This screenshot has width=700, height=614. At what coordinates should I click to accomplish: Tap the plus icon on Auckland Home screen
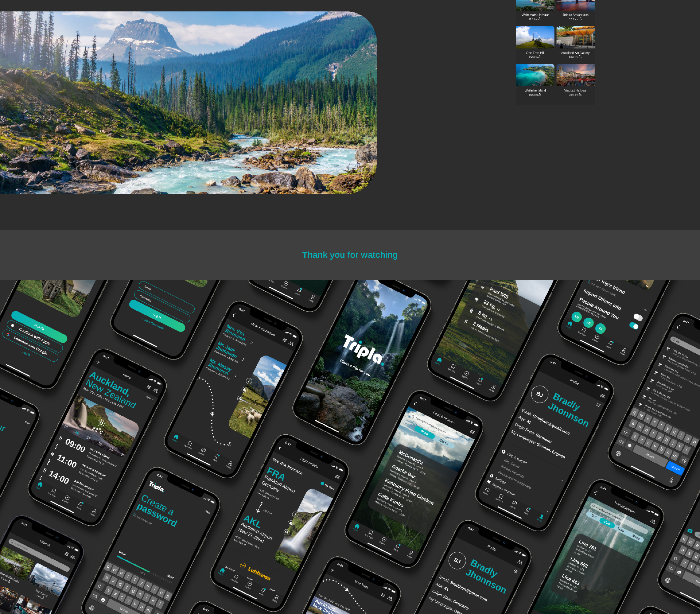tap(98, 362)
